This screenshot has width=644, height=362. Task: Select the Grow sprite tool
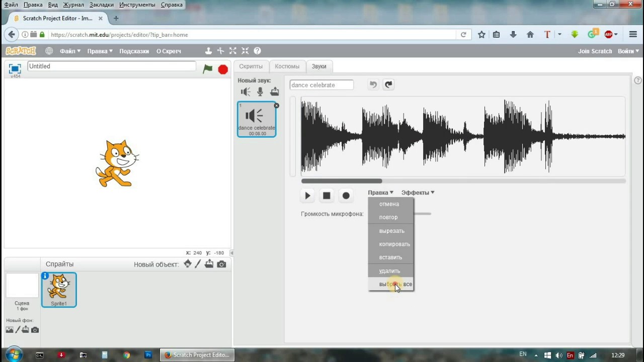click(233, 51)
